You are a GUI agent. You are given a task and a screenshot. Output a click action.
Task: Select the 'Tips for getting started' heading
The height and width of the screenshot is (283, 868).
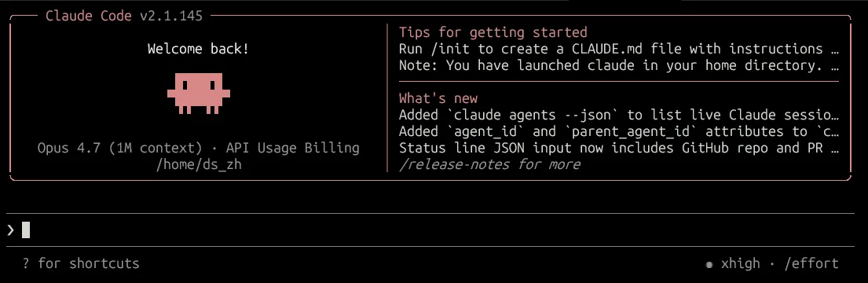(x=493, y=32)
